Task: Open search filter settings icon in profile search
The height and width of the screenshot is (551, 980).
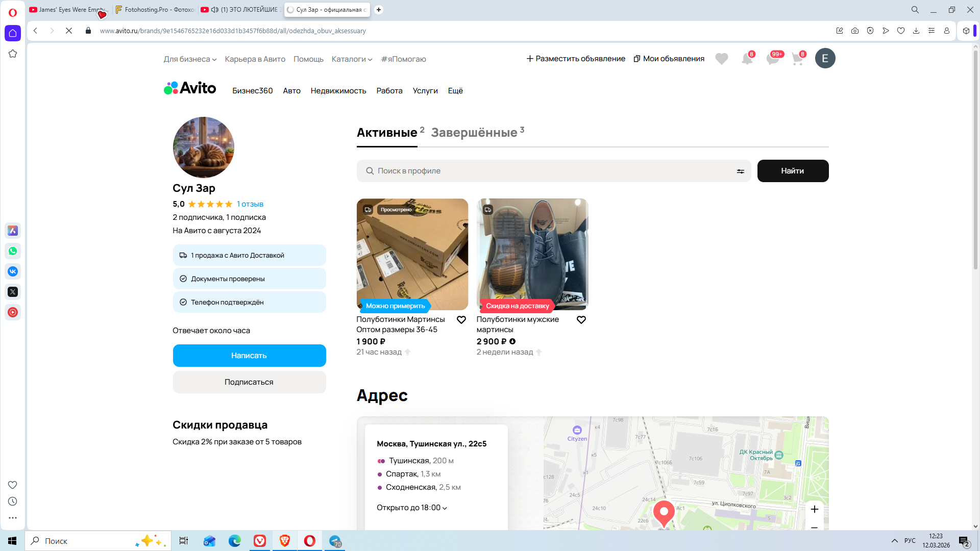Action: coord(740,171)
